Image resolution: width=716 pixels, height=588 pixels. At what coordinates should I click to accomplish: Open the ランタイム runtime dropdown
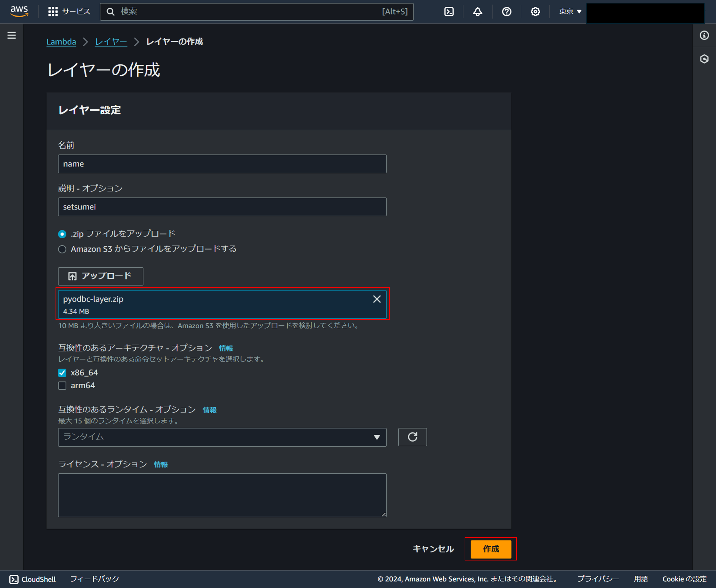(222, 437)
